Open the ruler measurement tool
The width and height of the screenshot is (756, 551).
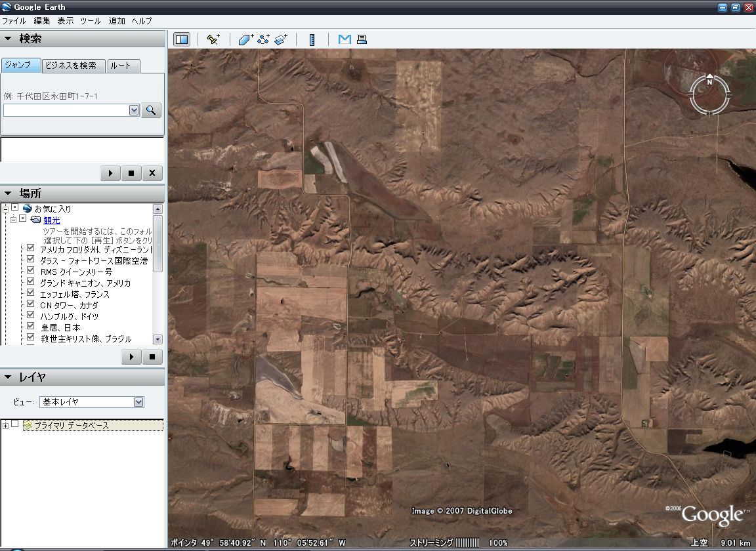pos(312,39)
